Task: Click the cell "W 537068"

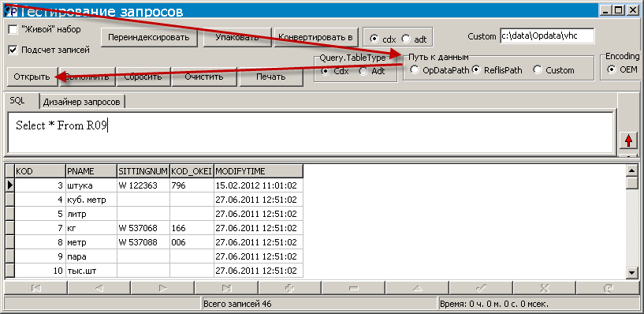Action: coord(143,228)
